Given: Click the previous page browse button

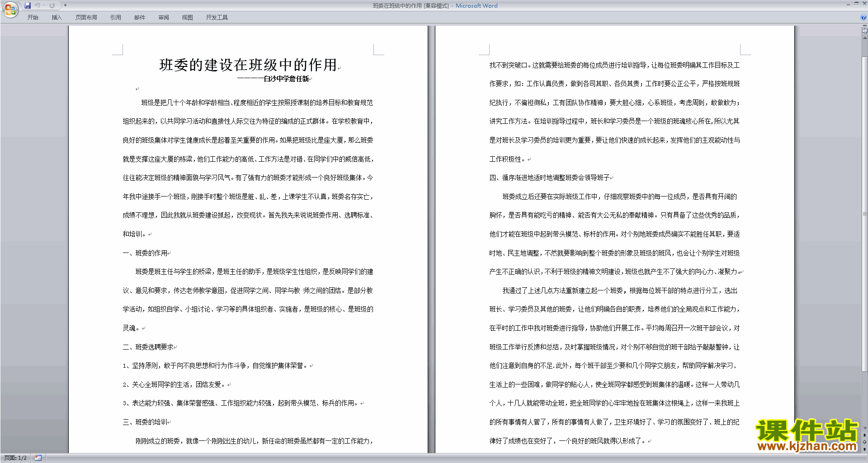Looking at the screenshot, I should point(864,435).
